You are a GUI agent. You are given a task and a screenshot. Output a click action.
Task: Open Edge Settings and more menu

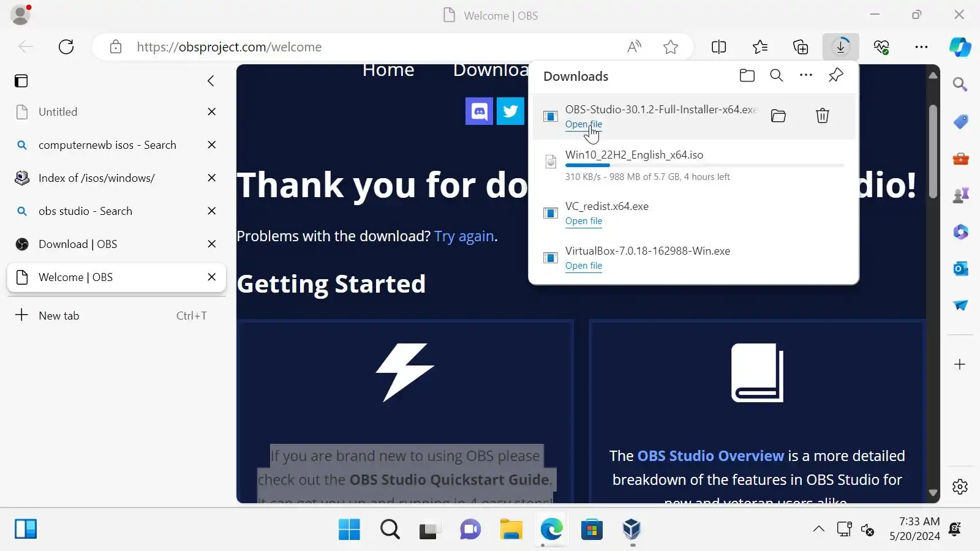[921, 47]
